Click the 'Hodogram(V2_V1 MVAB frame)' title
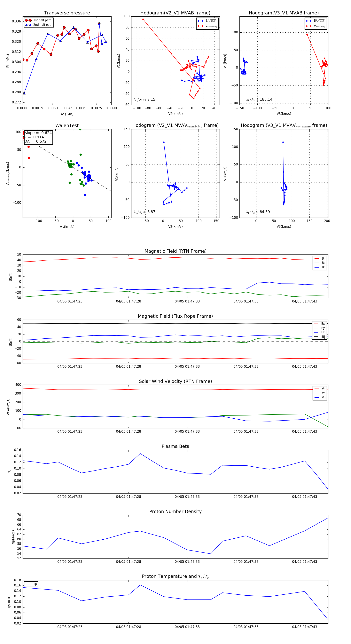Screen dimensions: 351x644 (x=175, y=13)
